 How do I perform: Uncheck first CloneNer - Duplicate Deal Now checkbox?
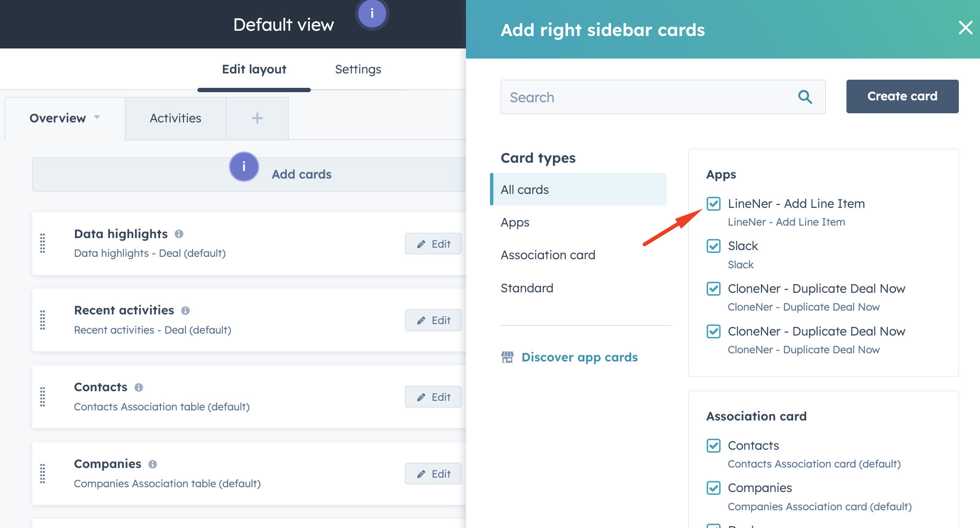coord(713,288)
